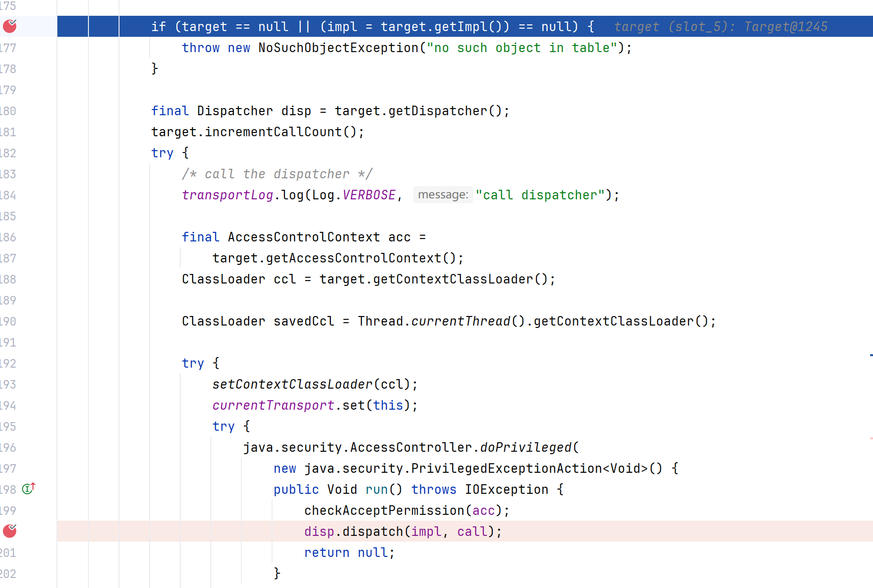The image size is (873, 588).
Task: Select the transportLog field reference
Action: pyautogui.click(x=227, y=195)
